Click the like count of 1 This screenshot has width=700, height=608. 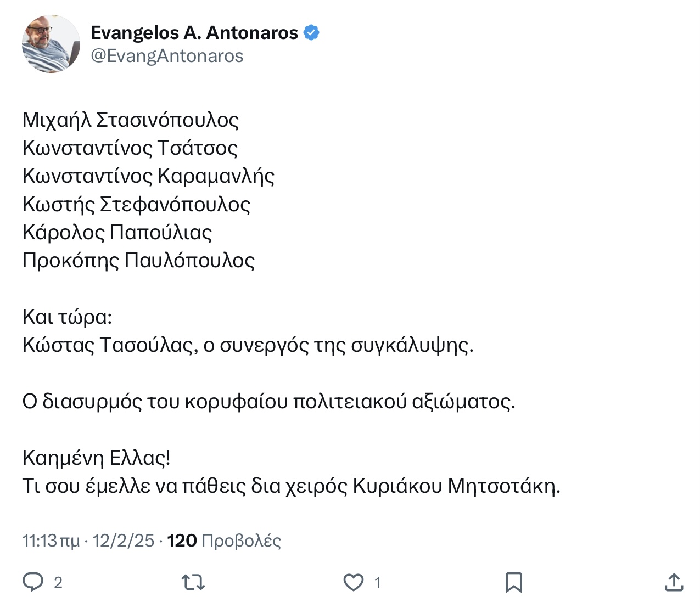378,582
